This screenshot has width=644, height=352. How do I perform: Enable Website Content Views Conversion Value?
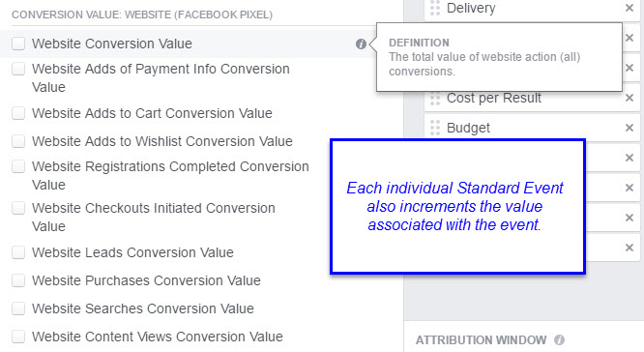point(18,337)
